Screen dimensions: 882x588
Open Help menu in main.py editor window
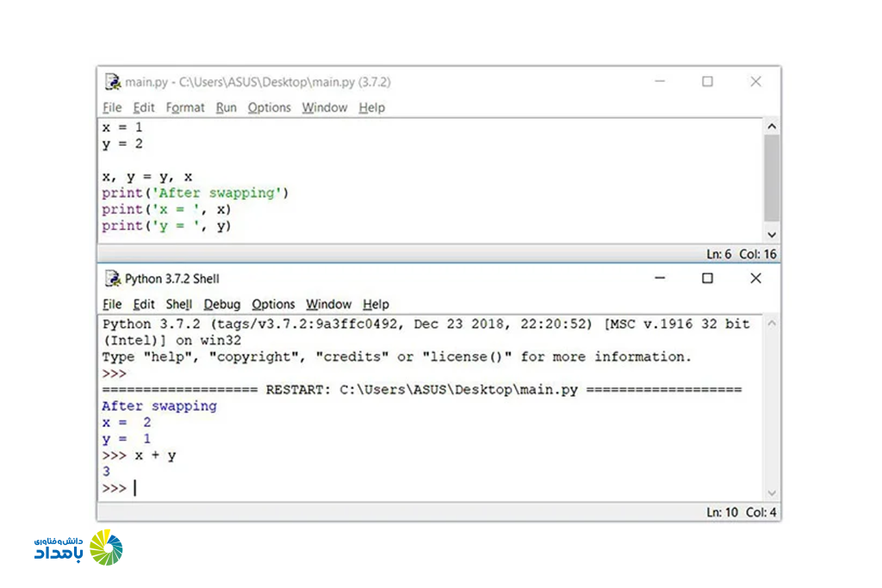coord(372,108)
